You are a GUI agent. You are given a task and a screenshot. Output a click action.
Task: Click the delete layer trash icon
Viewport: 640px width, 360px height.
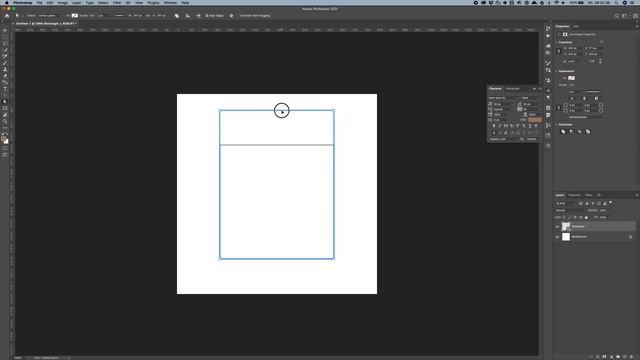631,357
